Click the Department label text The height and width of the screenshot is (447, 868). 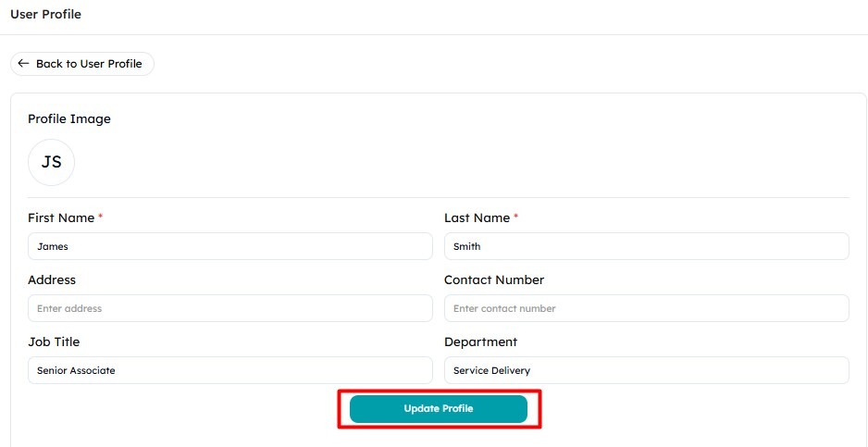[x=480, y=342]
